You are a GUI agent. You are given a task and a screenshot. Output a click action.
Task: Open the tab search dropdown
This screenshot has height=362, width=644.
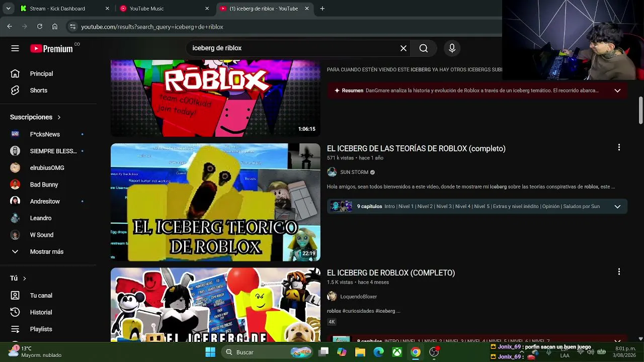pyautogui.click(x=8, y=9)
